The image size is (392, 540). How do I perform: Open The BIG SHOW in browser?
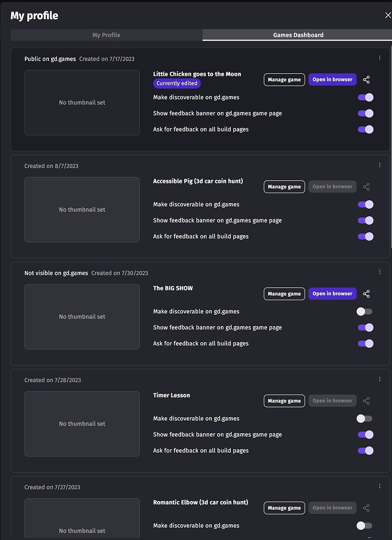pos(332,293)
